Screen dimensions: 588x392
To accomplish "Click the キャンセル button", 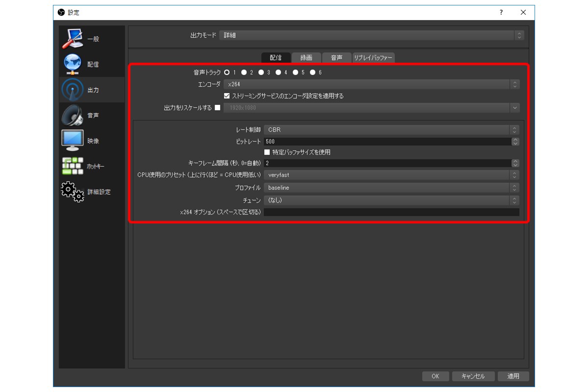I will click(472, 376).
